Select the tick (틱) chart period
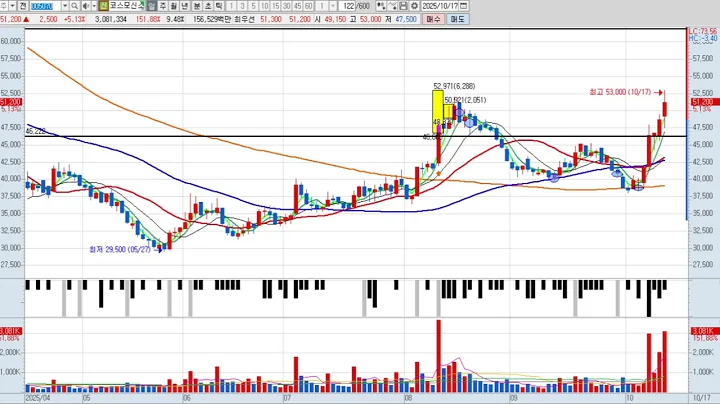 [219, 6]
